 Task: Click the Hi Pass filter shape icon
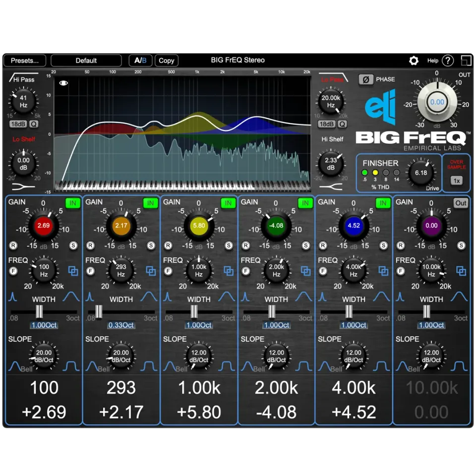(24, 78)
